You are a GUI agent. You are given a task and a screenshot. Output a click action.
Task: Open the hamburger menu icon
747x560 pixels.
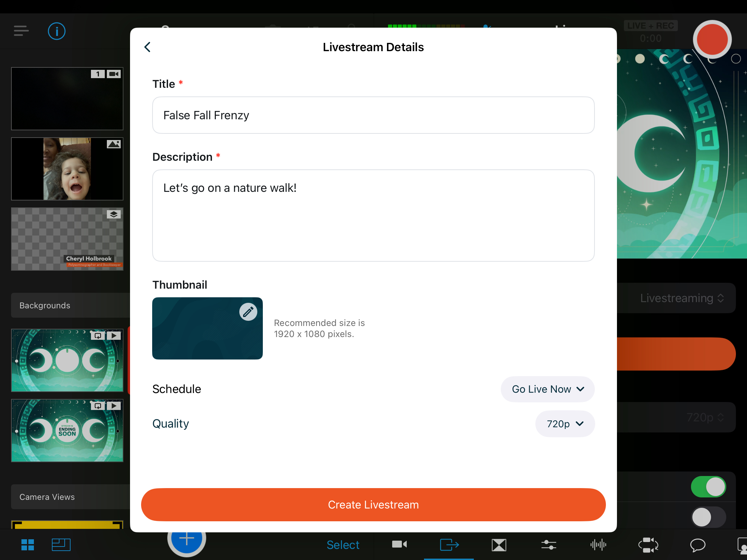tap(21, 31)
